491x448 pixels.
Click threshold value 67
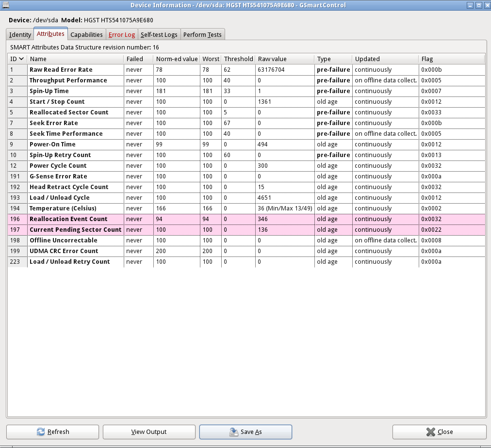(227, 123)
